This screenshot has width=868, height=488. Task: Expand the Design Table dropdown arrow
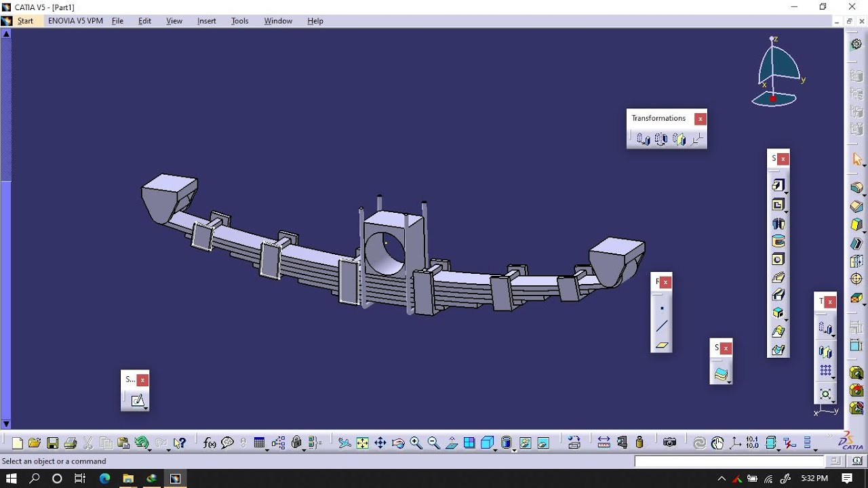tap(267, 449)
